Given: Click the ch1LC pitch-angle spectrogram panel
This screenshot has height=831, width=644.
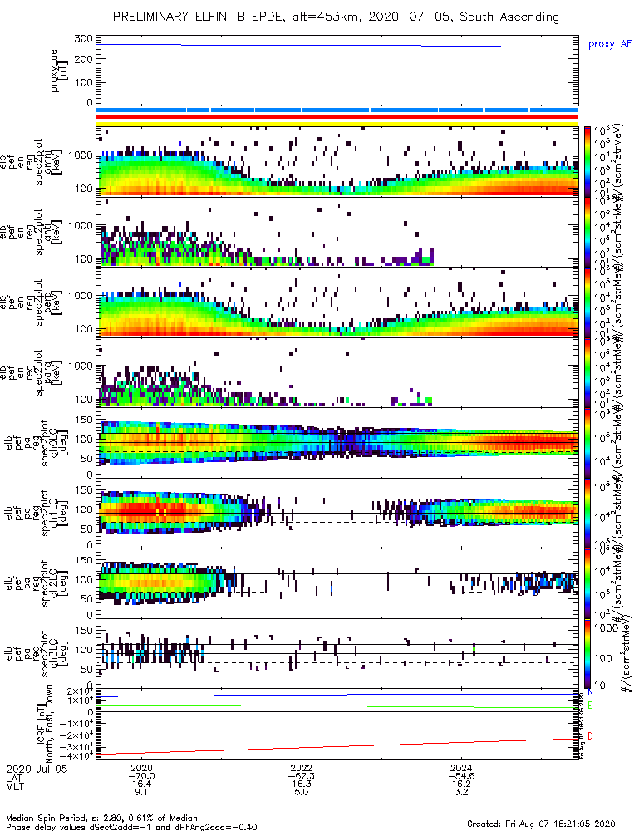Looking at the screenshot, I should coord(337,513).
